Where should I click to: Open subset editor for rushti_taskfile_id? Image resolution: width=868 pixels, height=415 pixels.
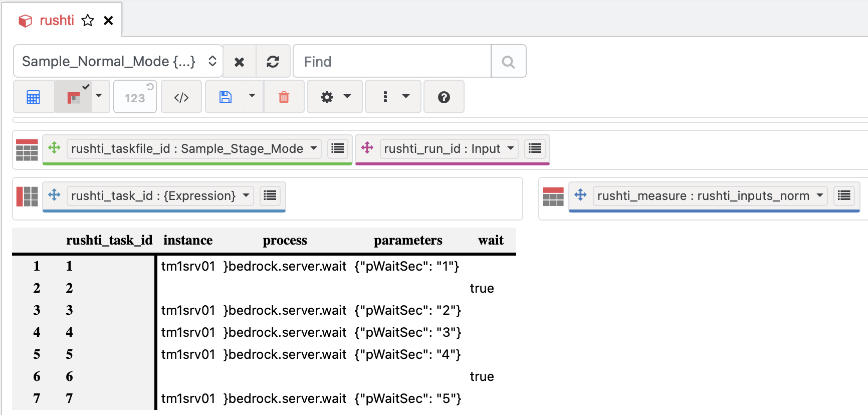point(338,148)
